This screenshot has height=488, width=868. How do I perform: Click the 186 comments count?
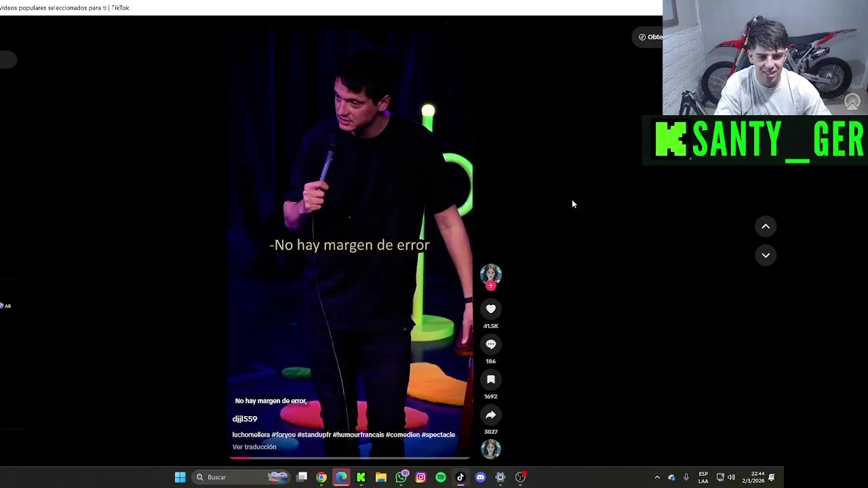491,361
